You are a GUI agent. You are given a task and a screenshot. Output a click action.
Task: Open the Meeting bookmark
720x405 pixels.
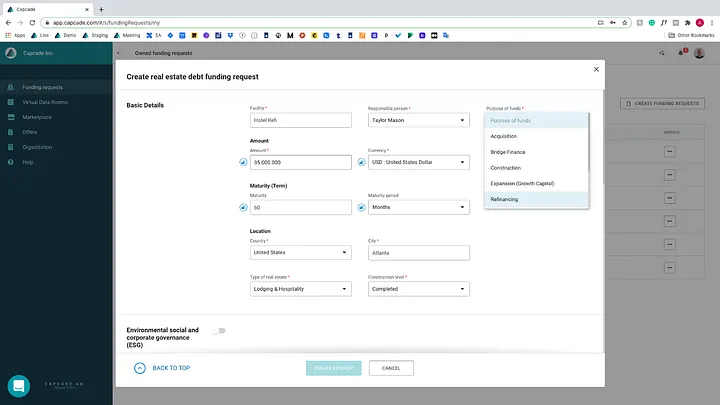[127, 35]
